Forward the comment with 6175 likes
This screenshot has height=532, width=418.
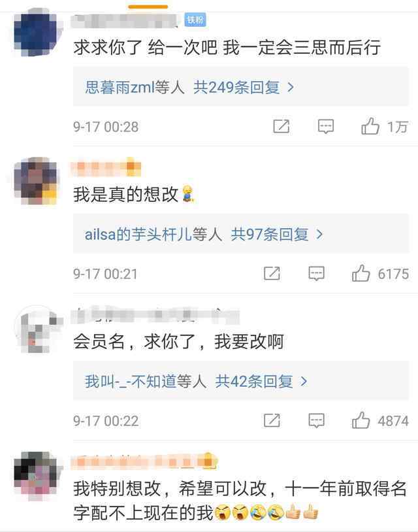tap(272, 273)
